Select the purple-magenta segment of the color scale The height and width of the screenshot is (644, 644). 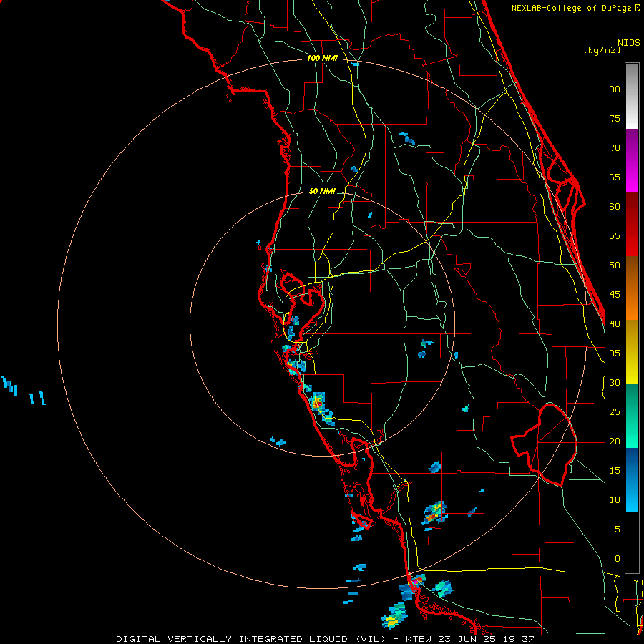632,160
